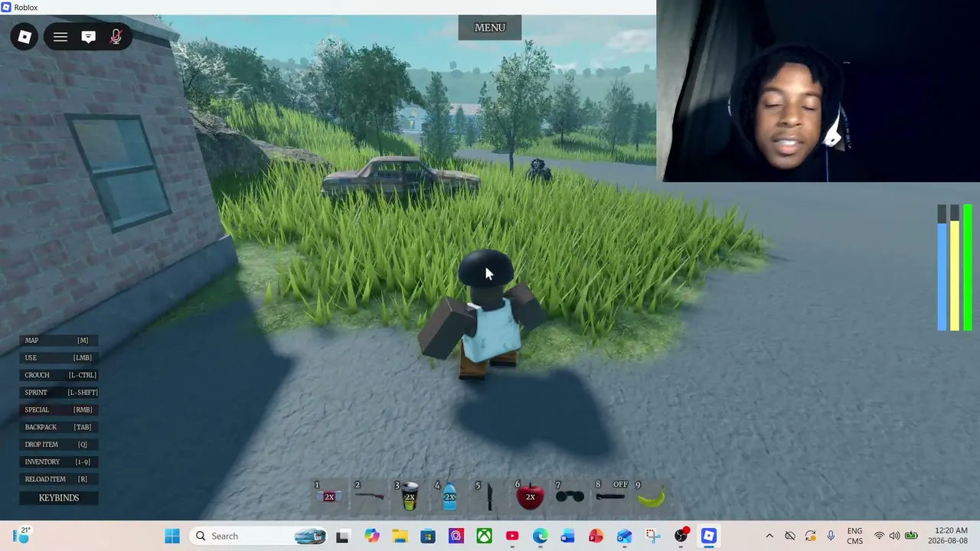
Task: Click the blue status bar
Action: point(942,268)
